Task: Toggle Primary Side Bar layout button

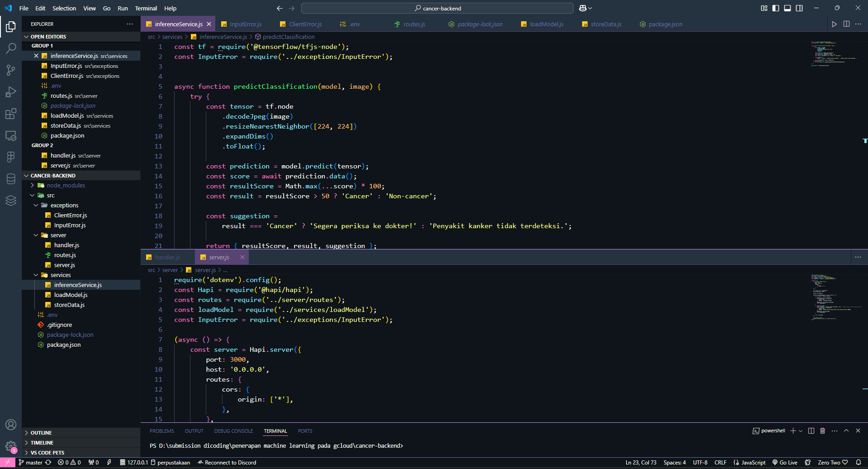Action: [776, 8]
